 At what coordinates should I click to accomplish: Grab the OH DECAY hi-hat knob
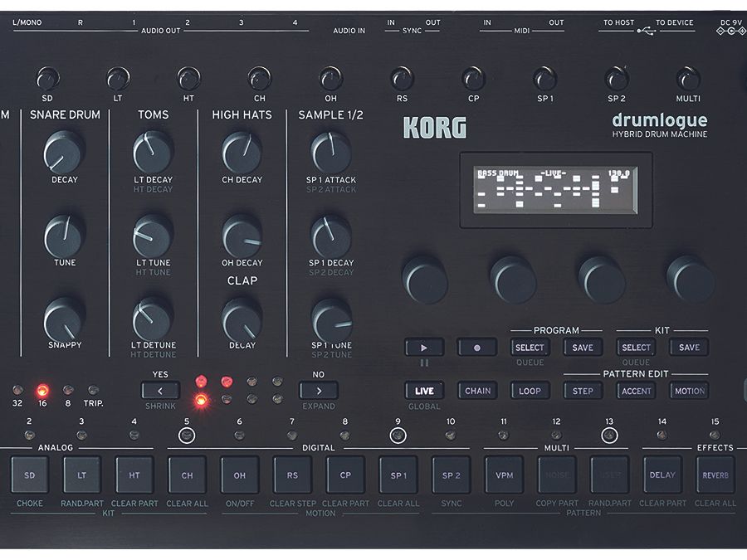(x=242, y=236)
